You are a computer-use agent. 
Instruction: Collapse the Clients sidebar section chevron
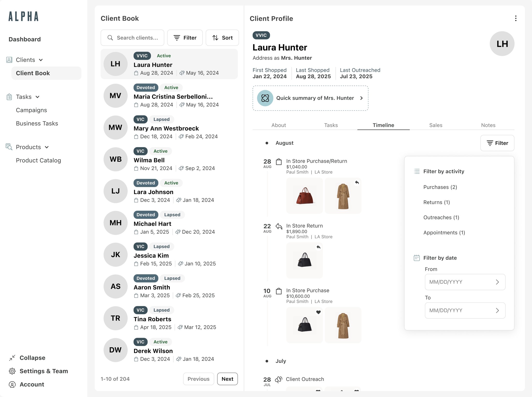pos(41,60)
